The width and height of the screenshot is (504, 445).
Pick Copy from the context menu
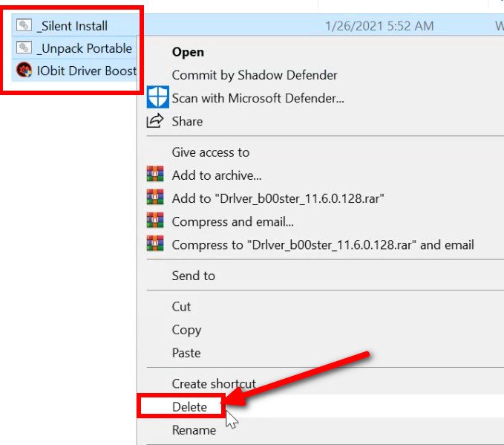coord(186,330)
